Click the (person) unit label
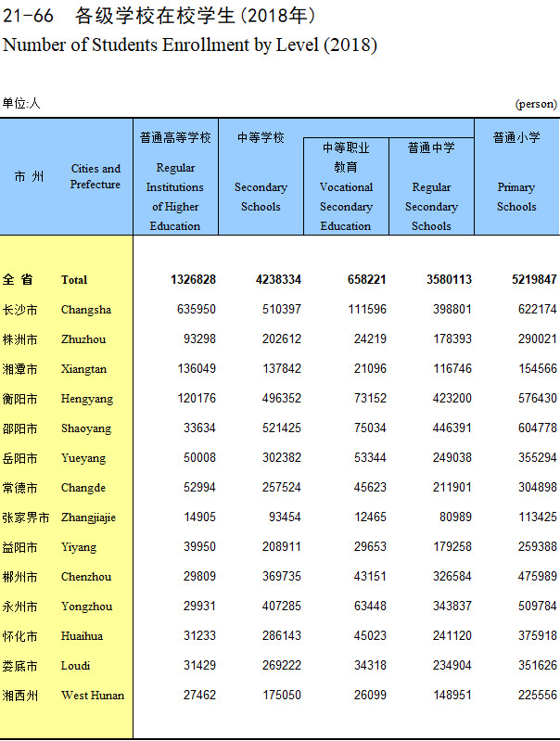 pyautogui.click(x=536, y=104)
